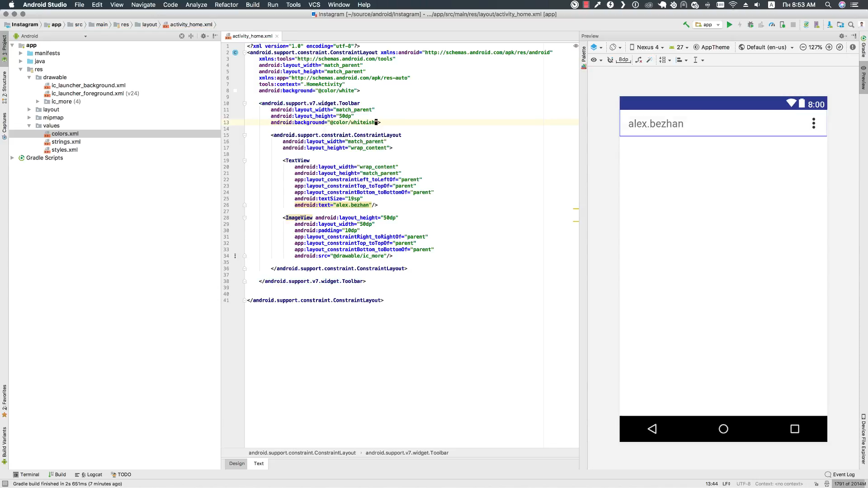Open the app run configuration dropdown
The height and width of the screenshot is (488, 868).
pos(708,25)
